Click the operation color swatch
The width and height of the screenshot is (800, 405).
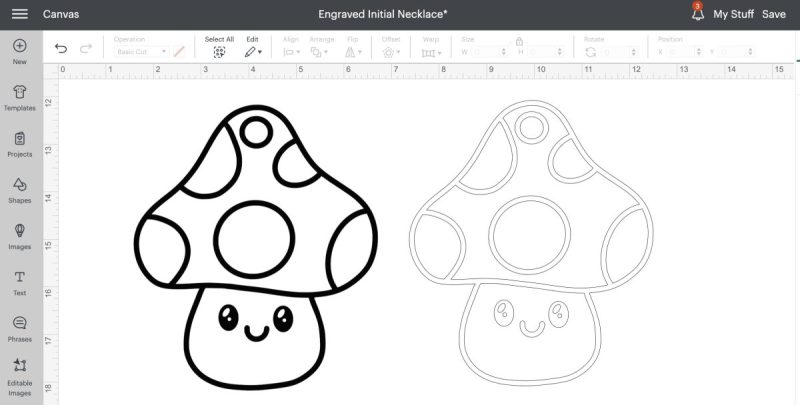pos(179,52)
